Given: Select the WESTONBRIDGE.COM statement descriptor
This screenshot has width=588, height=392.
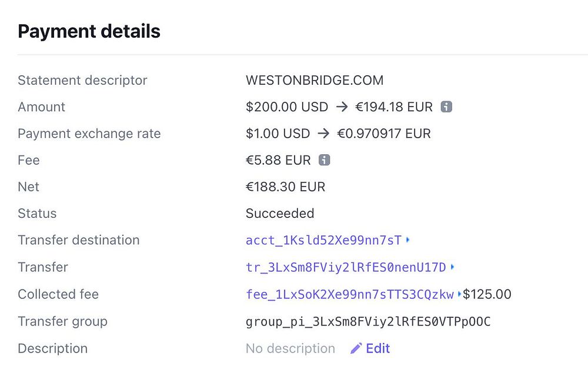Looking at the screenshot, I should [315, 80].
